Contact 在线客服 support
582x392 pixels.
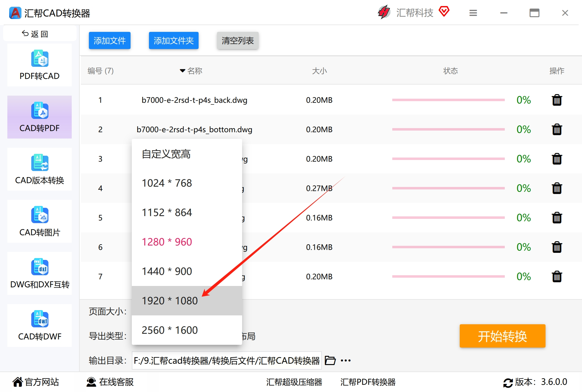pyautogui.click(x=110, y=382)
